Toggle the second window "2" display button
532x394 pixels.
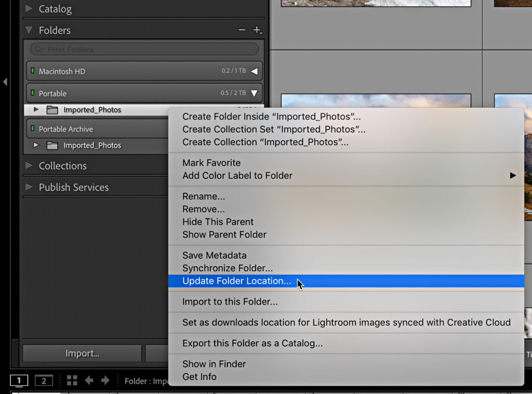click(x=44, y=380)
